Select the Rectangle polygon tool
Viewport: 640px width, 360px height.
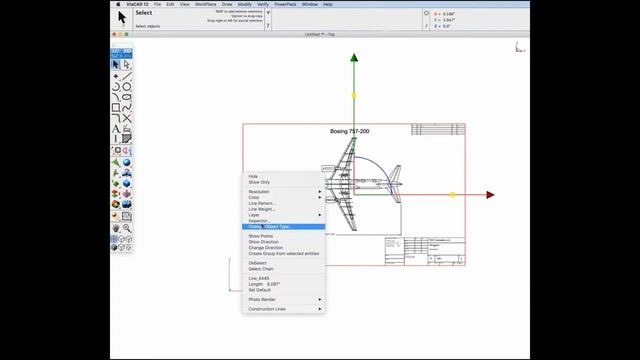pos(116,108)
